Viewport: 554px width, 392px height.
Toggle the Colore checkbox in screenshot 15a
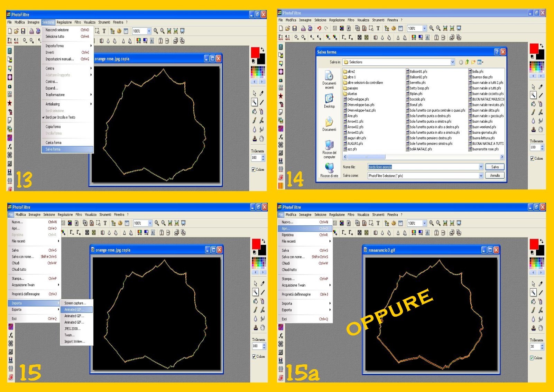(x=532, y=358)
